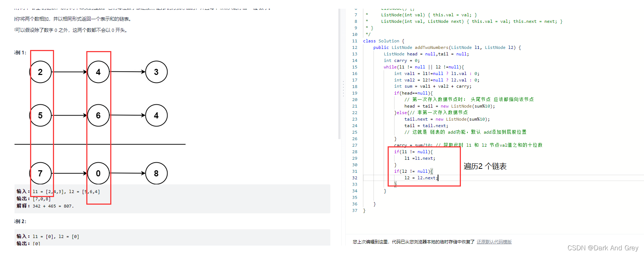This screenshot has height=255, width=644.
Task: Click the '例 2:' example heading
Action: tap(20, 221)
